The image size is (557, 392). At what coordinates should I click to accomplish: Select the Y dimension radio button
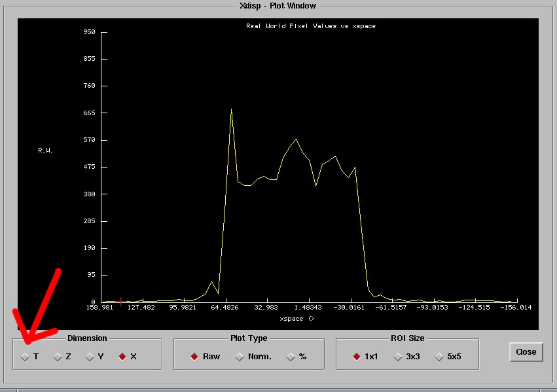point(90,357)
